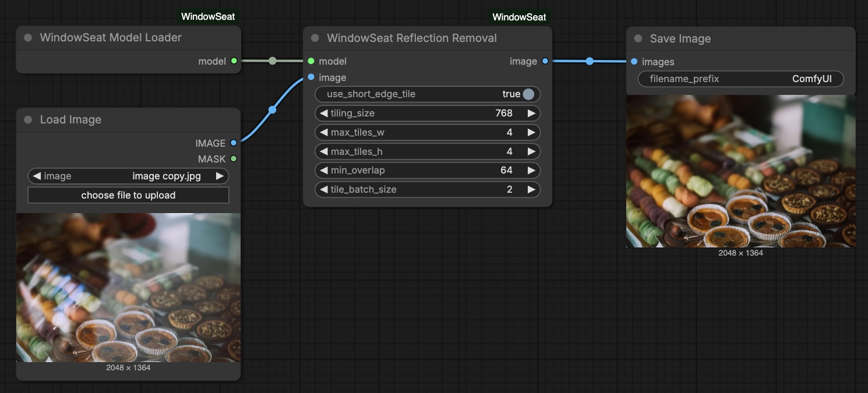Click the image output socket on Reflection Removal
Image resolution: width=868 pixels, height=393 pixels.
[x=545, y=61]
